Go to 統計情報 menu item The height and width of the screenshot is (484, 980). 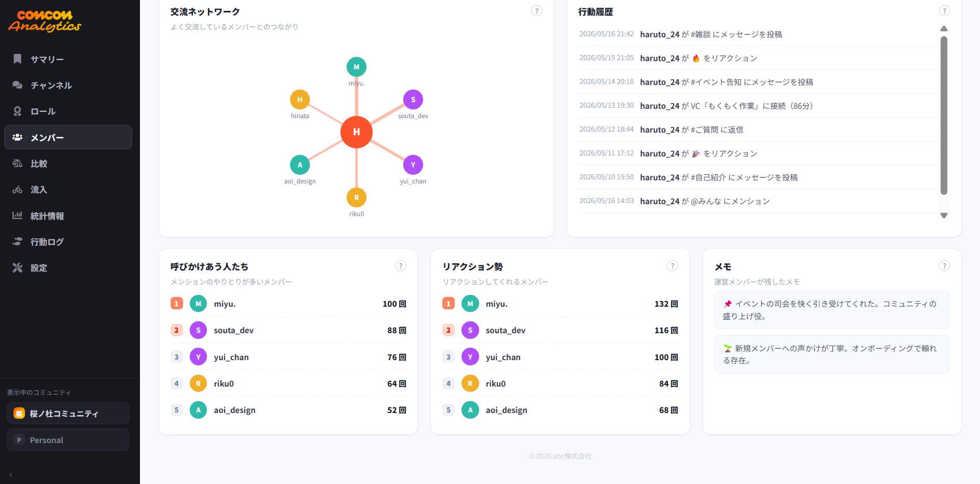[68, 216]
